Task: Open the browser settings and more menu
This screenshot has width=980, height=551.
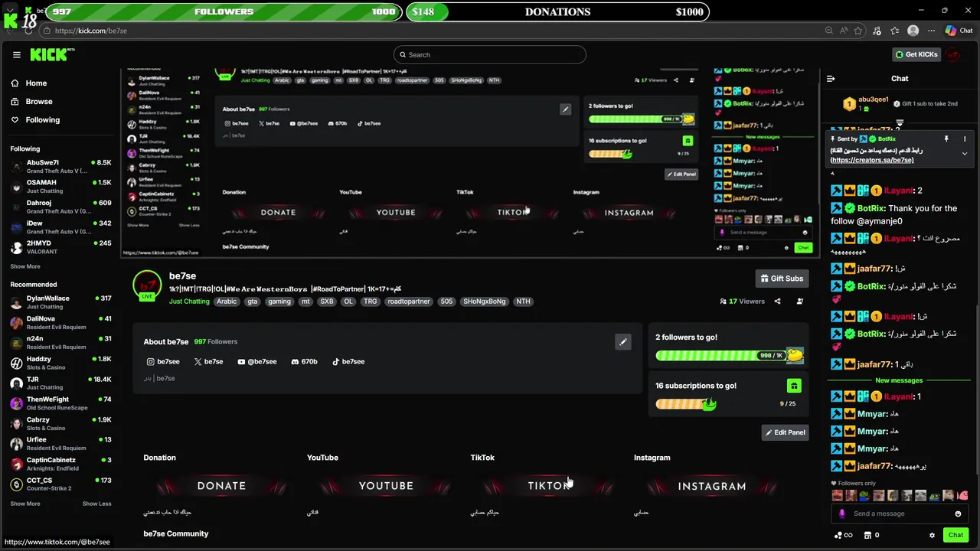Action: pos(931,31)
